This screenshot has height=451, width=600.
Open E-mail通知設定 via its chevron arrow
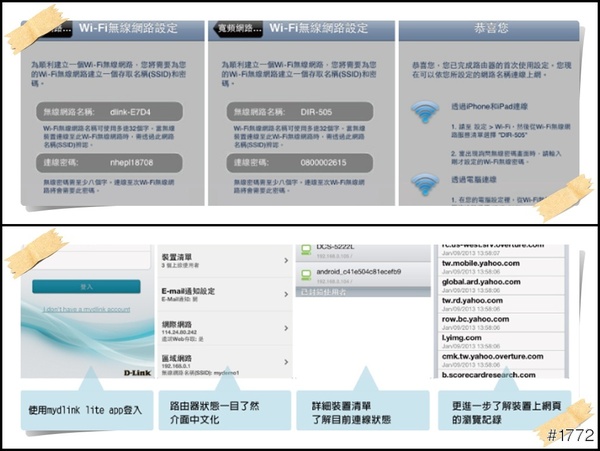pyautogui.click(x=286, y=294)
